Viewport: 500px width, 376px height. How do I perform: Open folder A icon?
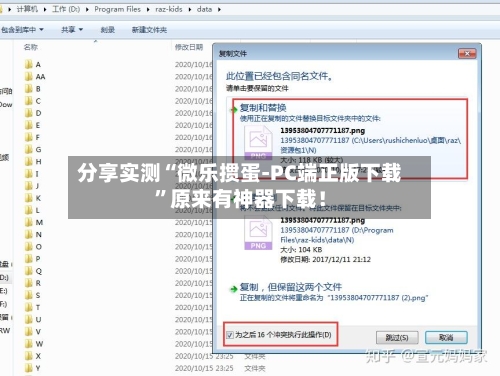click(29, 64)
